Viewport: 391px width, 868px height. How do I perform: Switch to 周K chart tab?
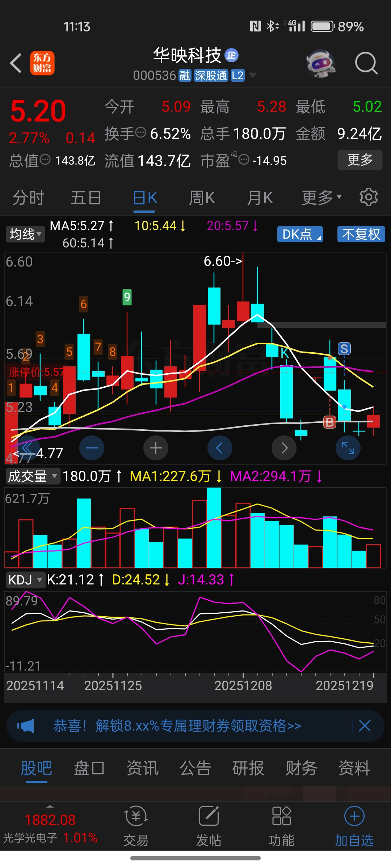point(202,198)
